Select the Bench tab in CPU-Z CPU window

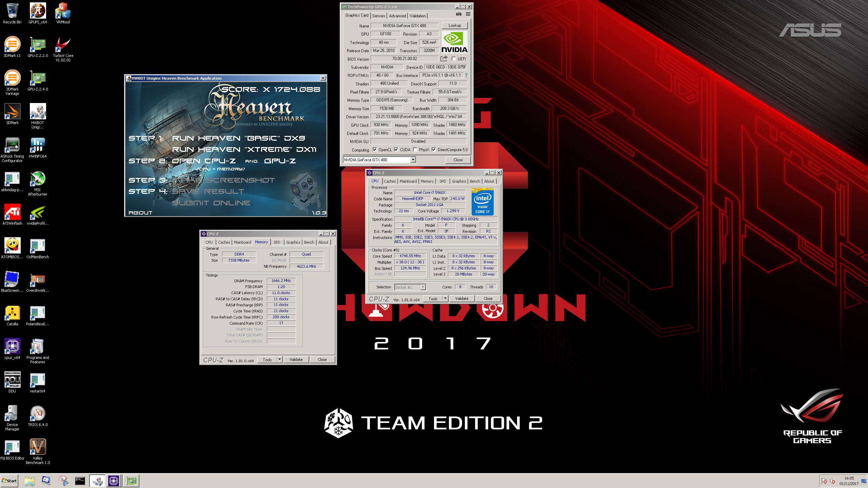point(475,181)
